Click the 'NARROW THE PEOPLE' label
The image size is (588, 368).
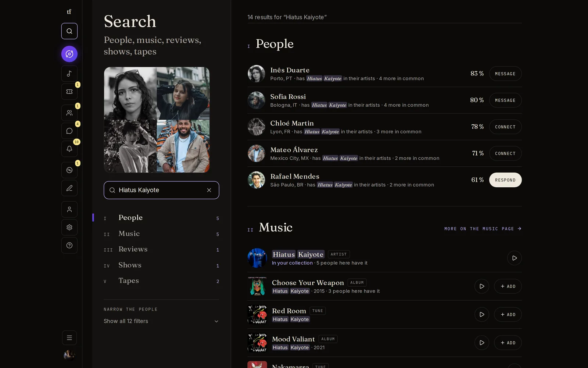point(130,309)
